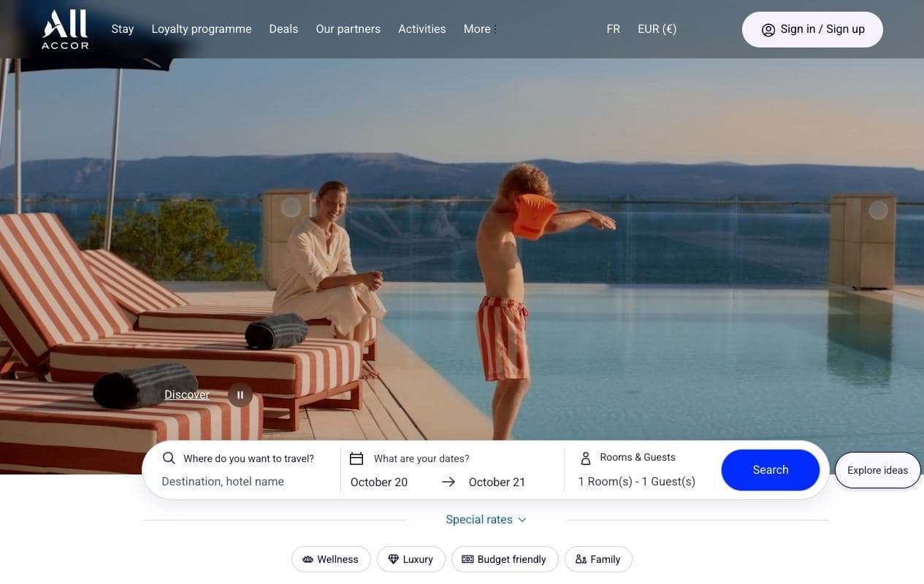Open the Stay menu

(x=123, y=29)
